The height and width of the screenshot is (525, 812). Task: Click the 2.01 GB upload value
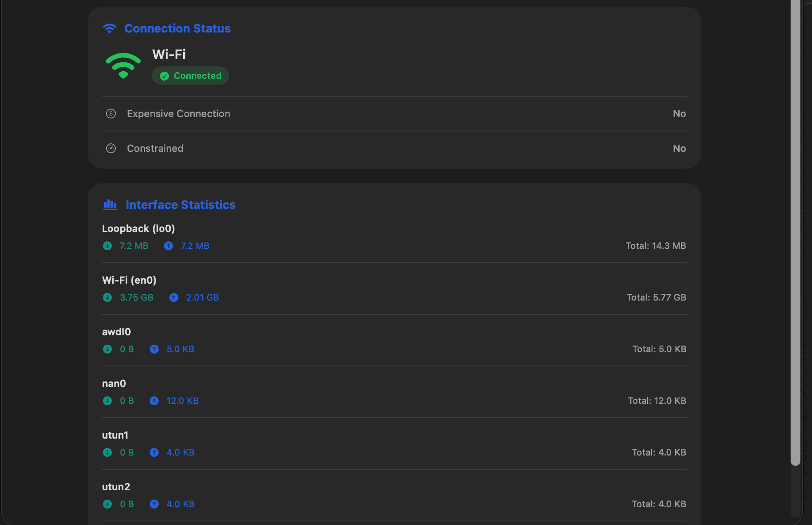[x=202, y=297]
